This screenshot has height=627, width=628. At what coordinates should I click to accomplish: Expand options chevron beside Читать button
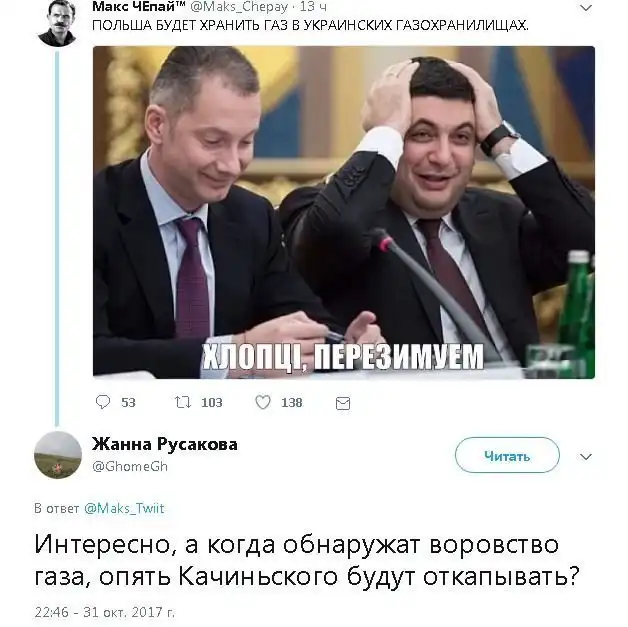point(586,456)
